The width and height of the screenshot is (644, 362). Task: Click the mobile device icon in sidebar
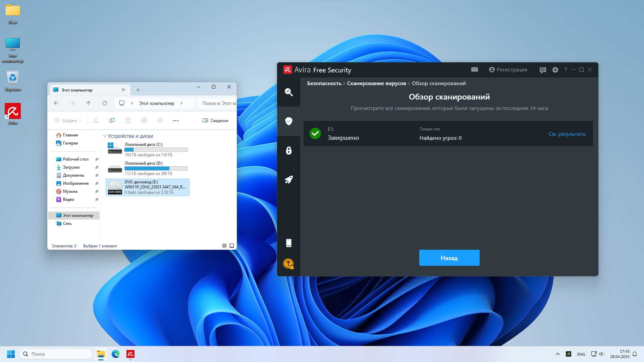click(288, 243)
